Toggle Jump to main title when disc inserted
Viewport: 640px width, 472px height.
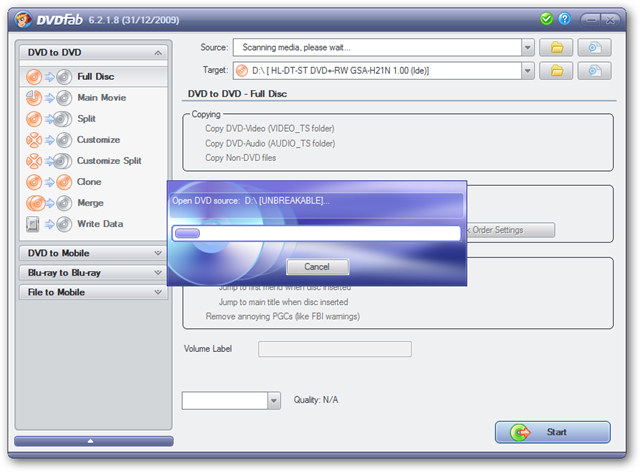(283, 302)
